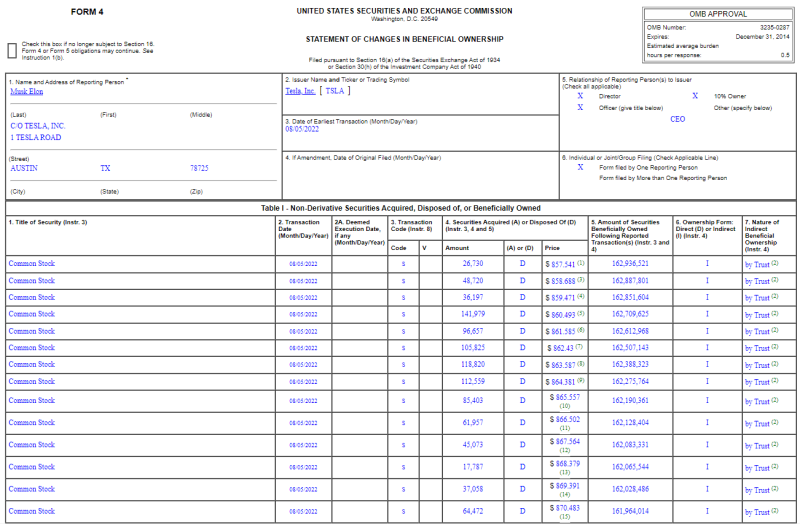
Task: Click the zip code 78725
Action: (x=199, y=168)
